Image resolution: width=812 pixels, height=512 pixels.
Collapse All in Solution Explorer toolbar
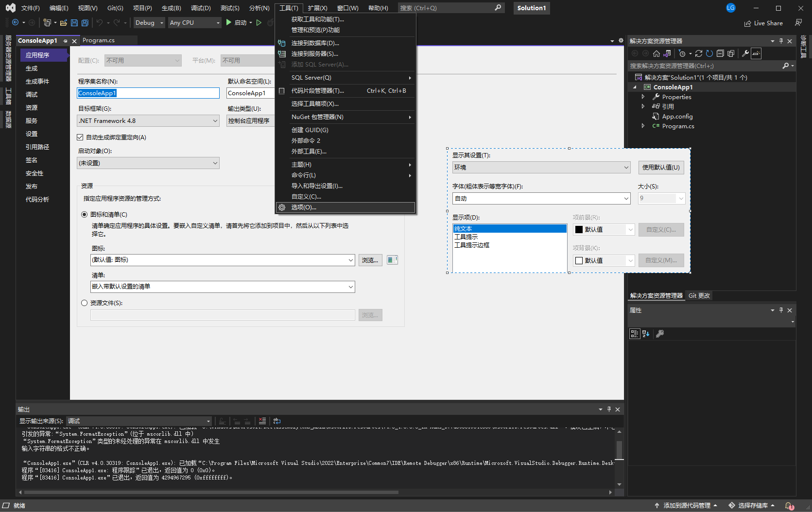pyautogui.click(x=720, y=53)
